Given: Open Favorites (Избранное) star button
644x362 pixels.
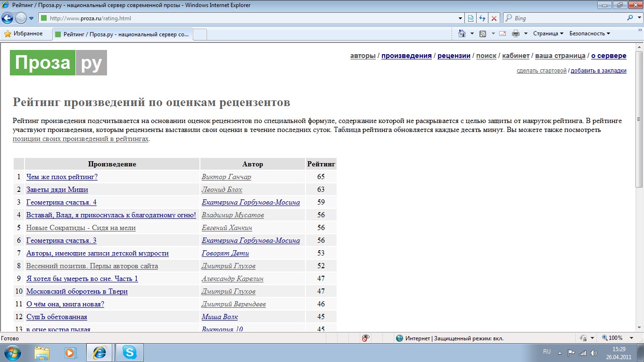Looking at the screenshot, I should click(24, 33).
